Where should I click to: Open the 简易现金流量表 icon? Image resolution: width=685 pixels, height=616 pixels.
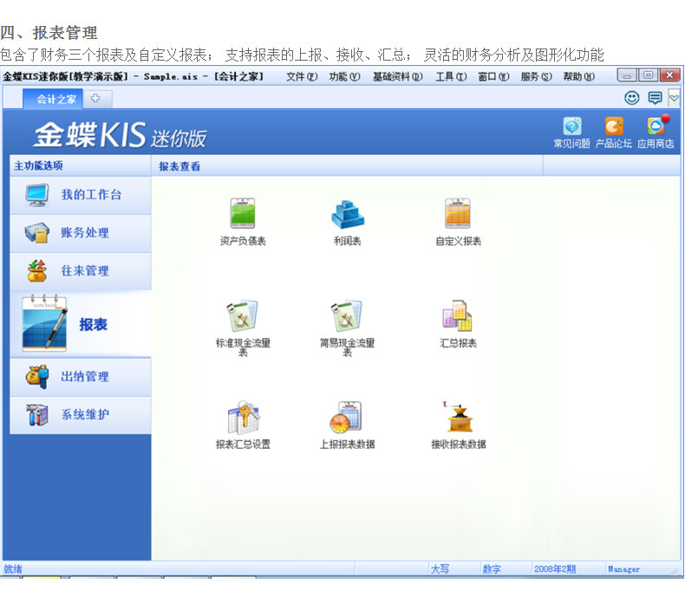347,315
